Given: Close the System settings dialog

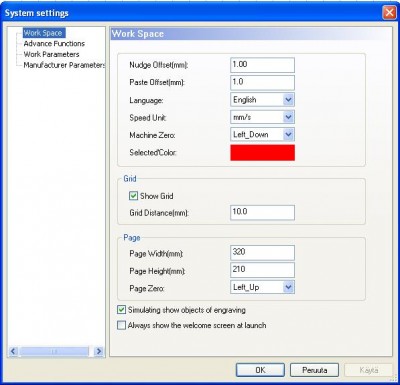Looking at the screenshot, I should pyautogui.click(x=389, y=13).
